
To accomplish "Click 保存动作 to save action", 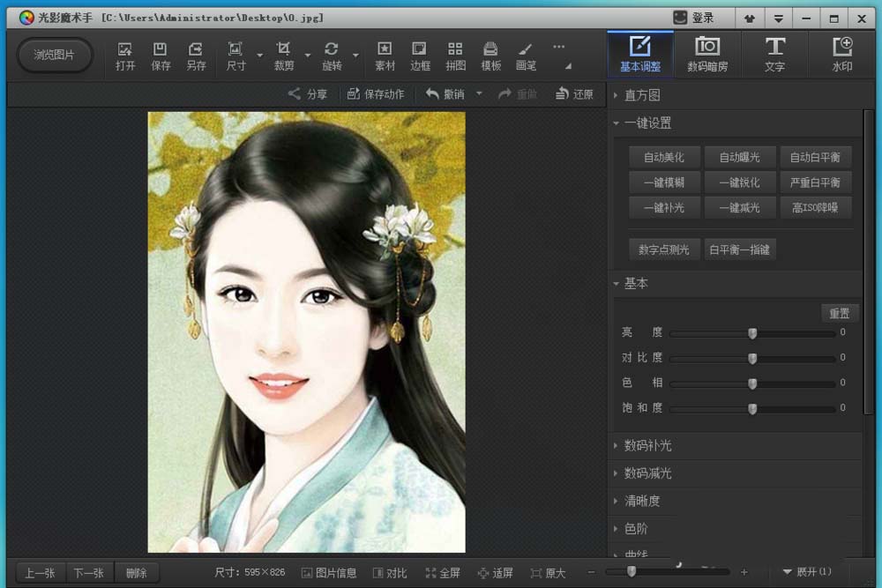I will [375, 93].
